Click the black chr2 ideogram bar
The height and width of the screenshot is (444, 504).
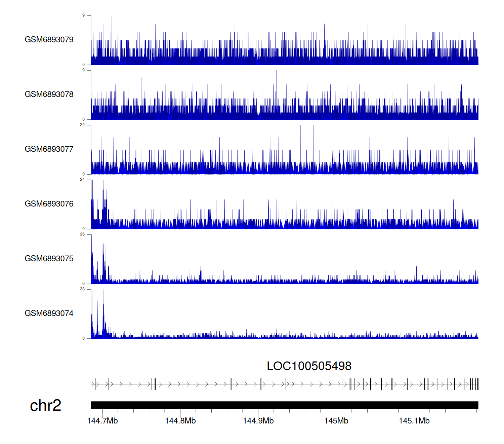284,405
